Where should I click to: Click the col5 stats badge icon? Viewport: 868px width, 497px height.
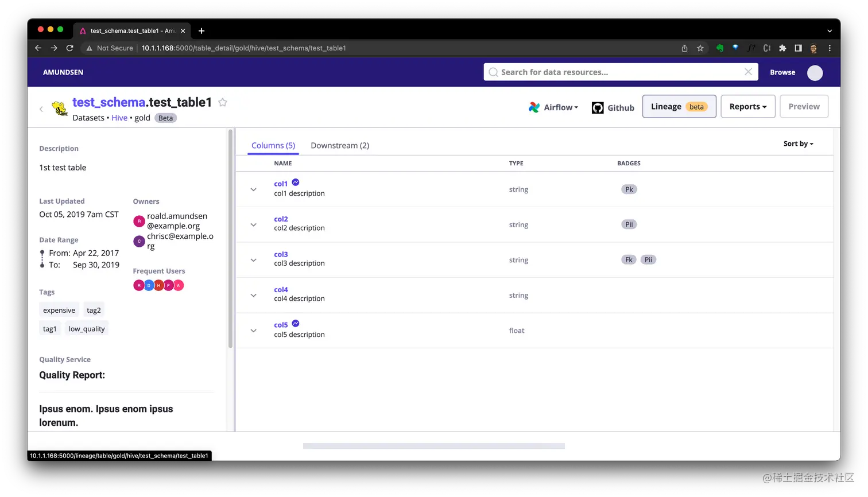pos(296,324)
